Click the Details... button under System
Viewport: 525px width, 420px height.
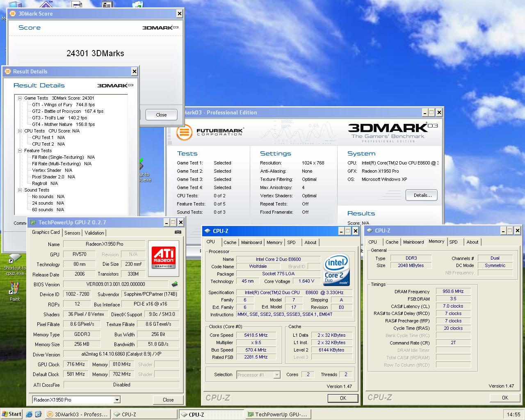(x=422, y=195)
